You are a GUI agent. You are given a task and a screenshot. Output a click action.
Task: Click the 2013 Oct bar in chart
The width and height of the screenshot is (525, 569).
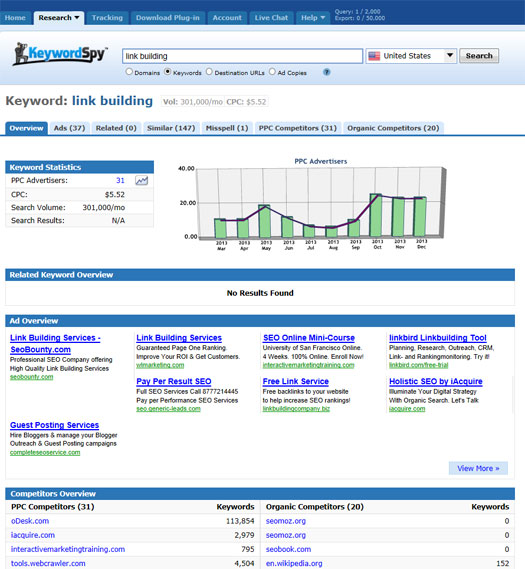coord(376,215)
